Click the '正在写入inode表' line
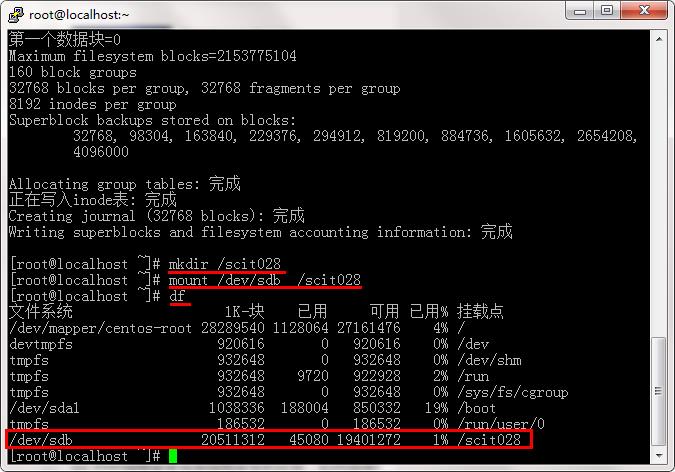Image resolution: width=675 pixels, height=472 pixels. [x=93, y=200]
